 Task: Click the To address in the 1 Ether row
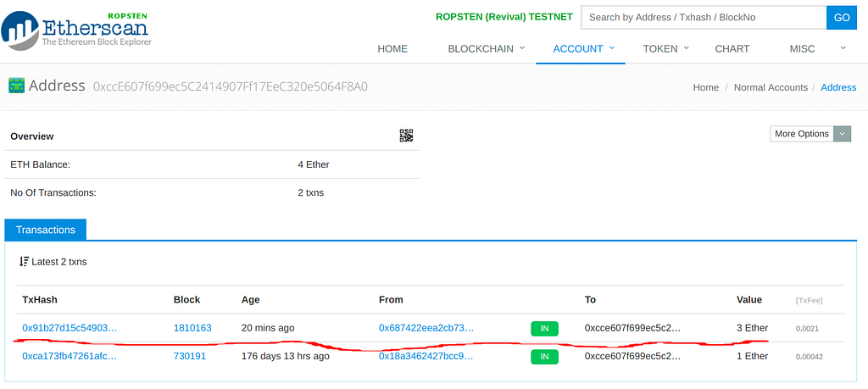(632, 356)
